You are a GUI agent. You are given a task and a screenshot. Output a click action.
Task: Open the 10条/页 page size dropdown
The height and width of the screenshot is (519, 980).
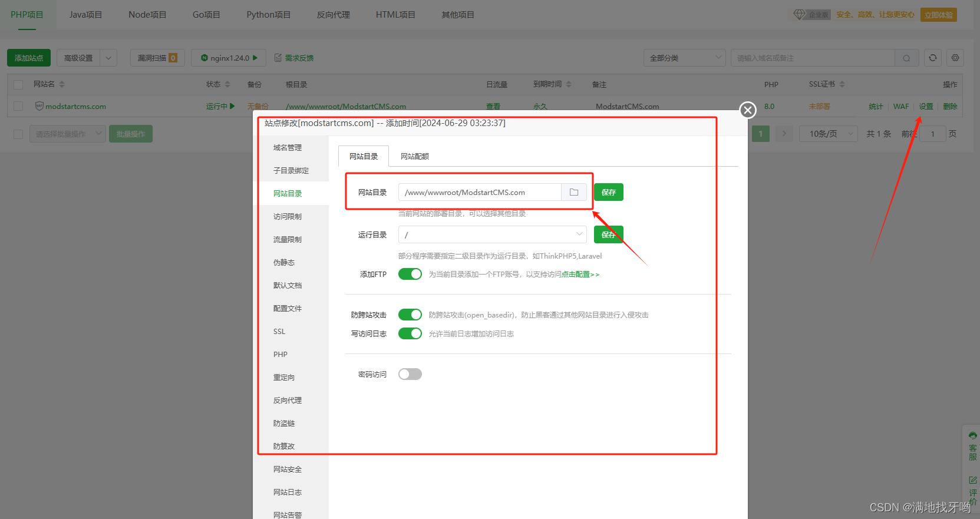click(x=829, y=134)
